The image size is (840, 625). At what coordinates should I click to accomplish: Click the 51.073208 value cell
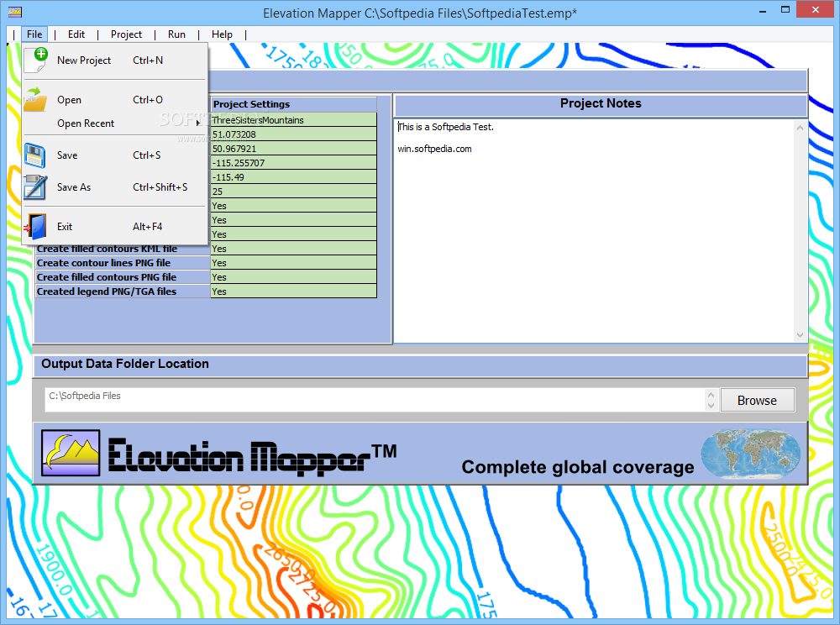point(293,134)
